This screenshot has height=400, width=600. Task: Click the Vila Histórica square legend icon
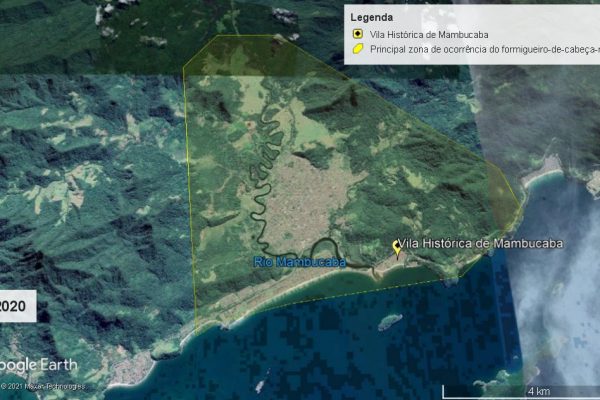coord(357,33)
